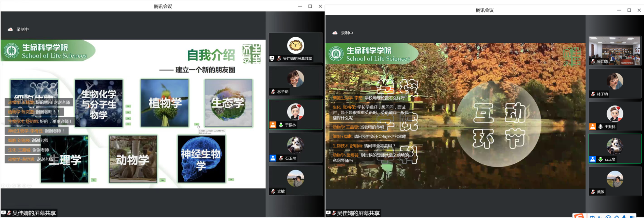Click 石玉帛's blue person icon in right window
The width and height of the screenshot is (644, 218).
[592, 159]
